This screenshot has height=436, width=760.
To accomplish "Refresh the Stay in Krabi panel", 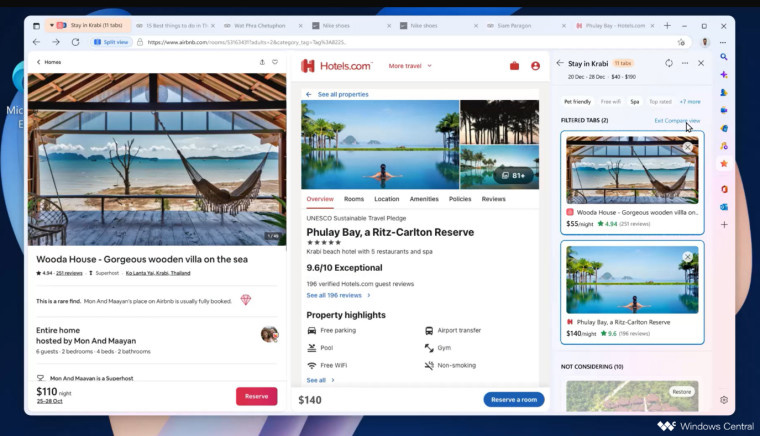I will [669, 63].
